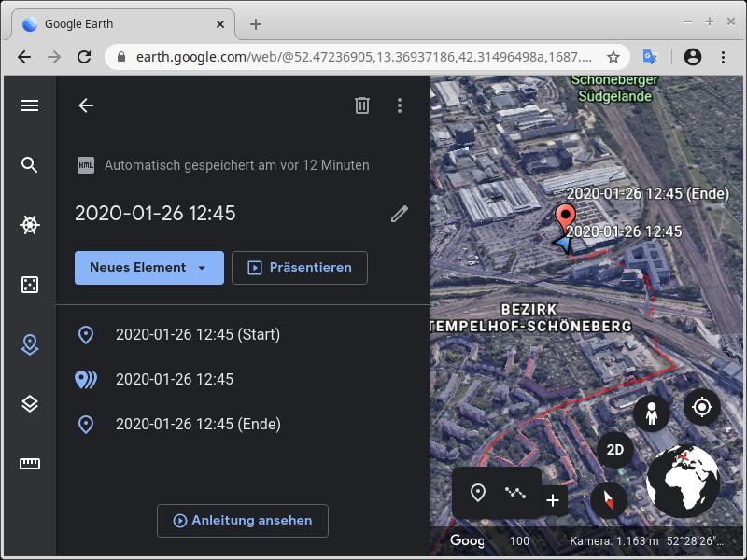This screenshot has height=560, width=747.
Task: Open the hamburger main menu
Action: (30, 105)
